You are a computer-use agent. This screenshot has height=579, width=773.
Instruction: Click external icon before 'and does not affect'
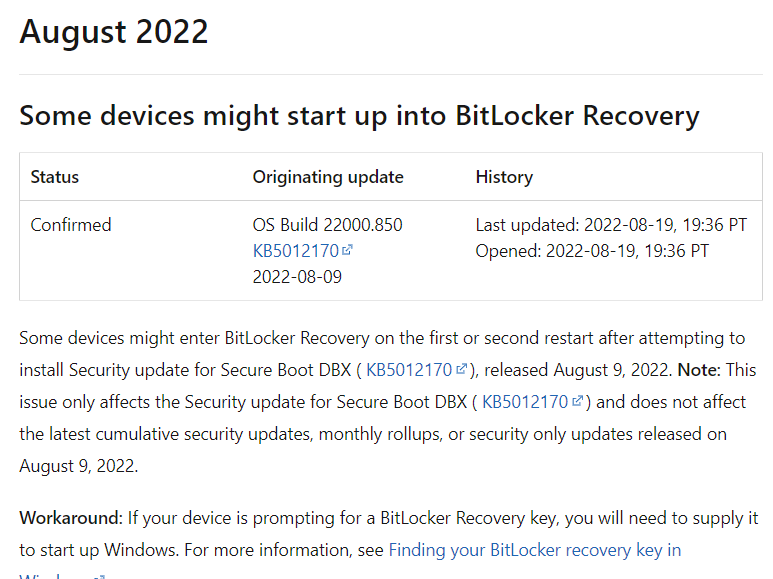[578, 403]
